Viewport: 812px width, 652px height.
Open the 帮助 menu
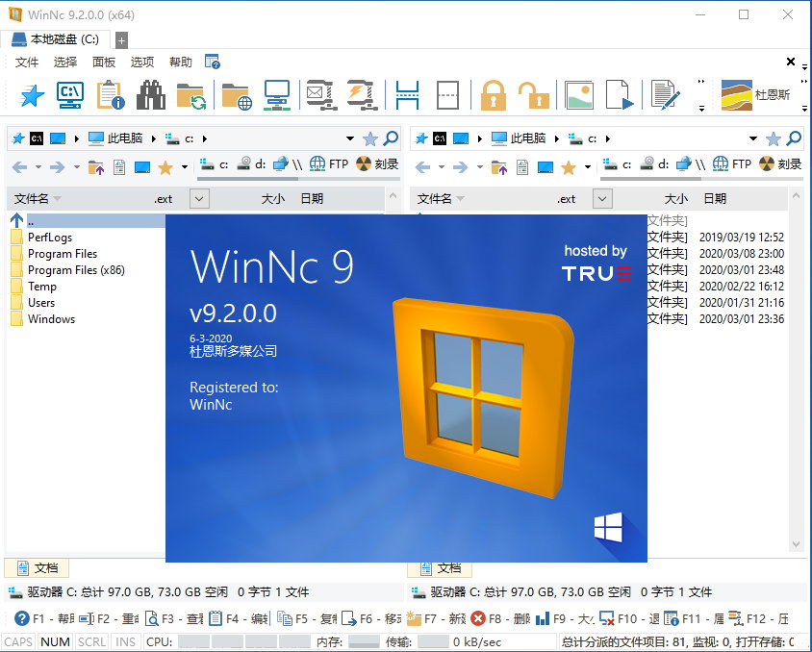coord(181,63)
